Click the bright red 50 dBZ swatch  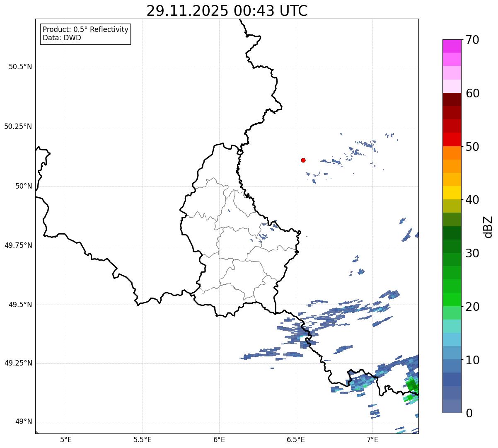[x=452, y=140]
